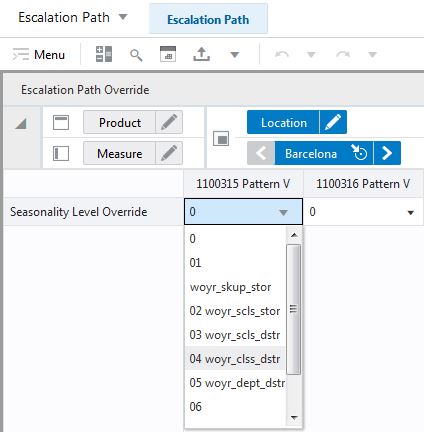Image resolution: width=424 pixels, height=432 pixels.
Task: Select 04 woyr_clss_dstr from the list
Action: (x=235, y=359)
